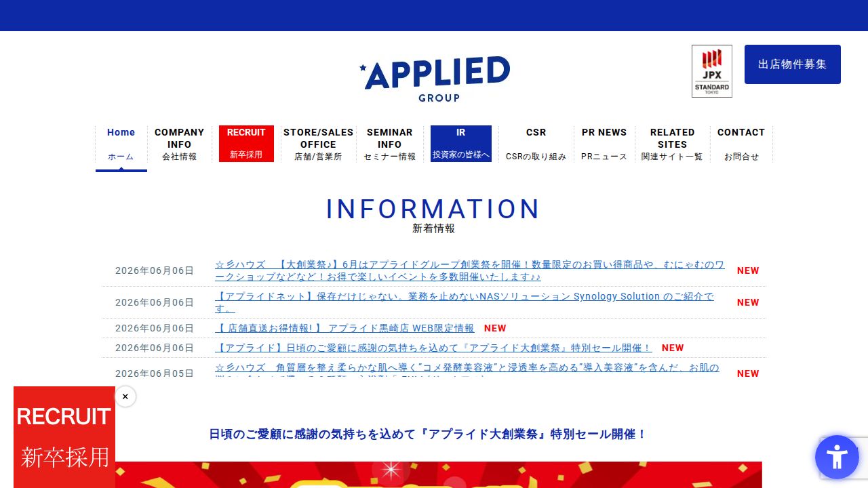The width and height of the screenshot is (868, 488).
Task: Go to the Contact お問合せ page
Action: click(x=741, y=144)
